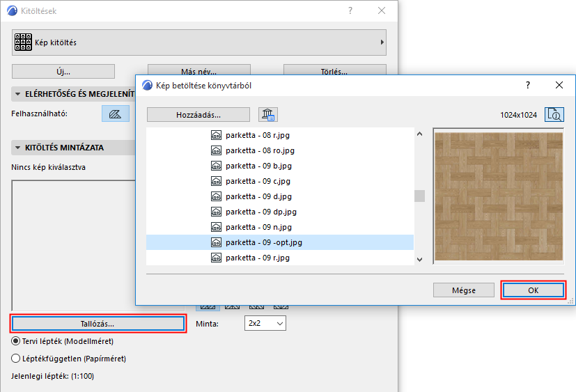Click the parquet texture preview image

pyautogui.click(x=499, y=196)
